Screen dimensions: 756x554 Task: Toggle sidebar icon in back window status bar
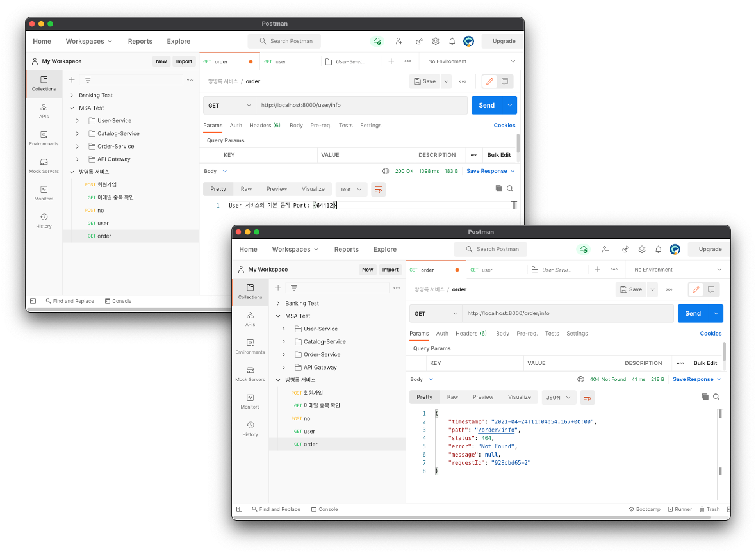click(x=33, y=301)
